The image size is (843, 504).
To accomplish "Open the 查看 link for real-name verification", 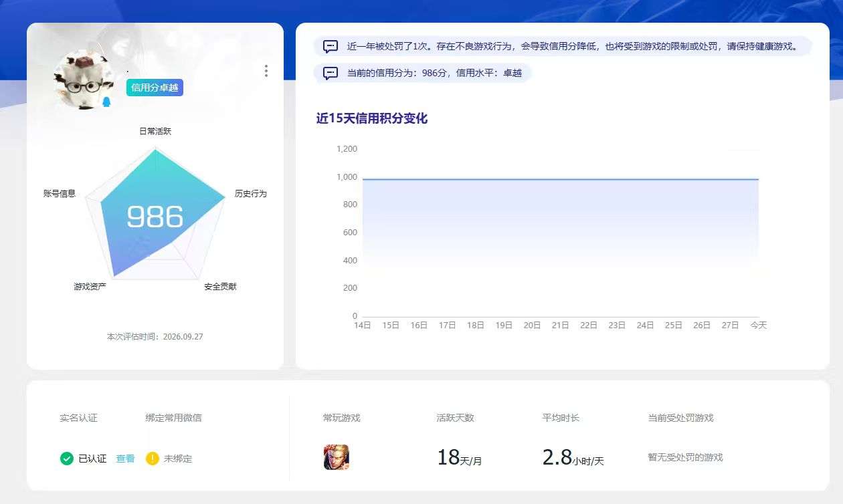I will click(x=125, y=459).
